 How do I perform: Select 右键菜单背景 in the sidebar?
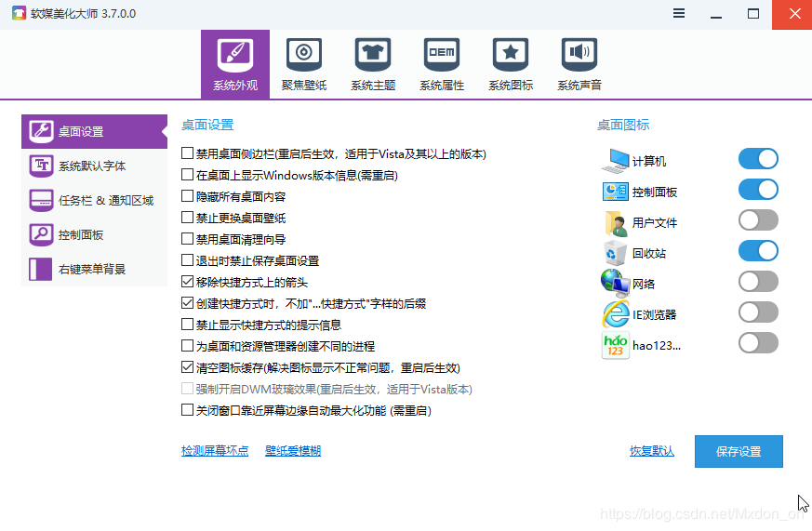click(92, 269)
